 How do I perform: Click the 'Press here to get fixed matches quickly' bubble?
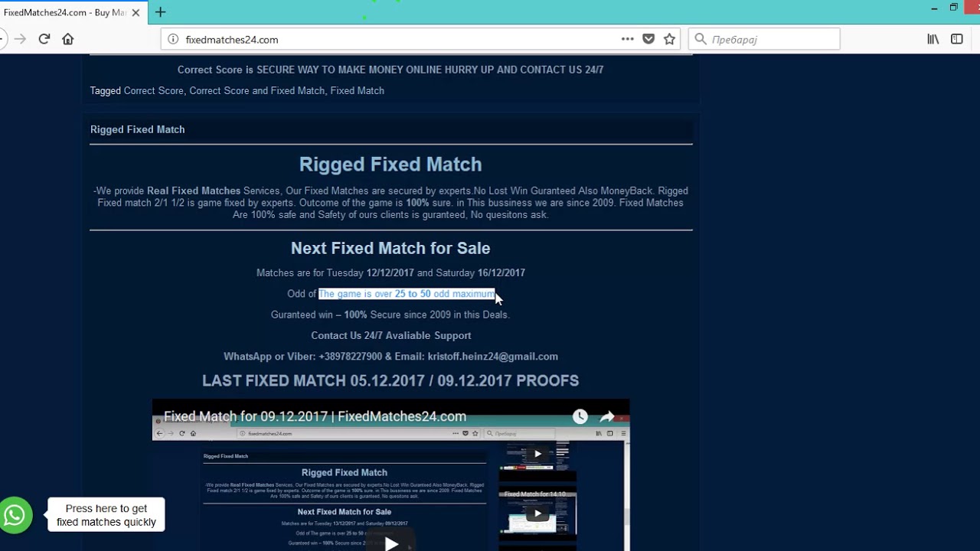click(106, 515)
